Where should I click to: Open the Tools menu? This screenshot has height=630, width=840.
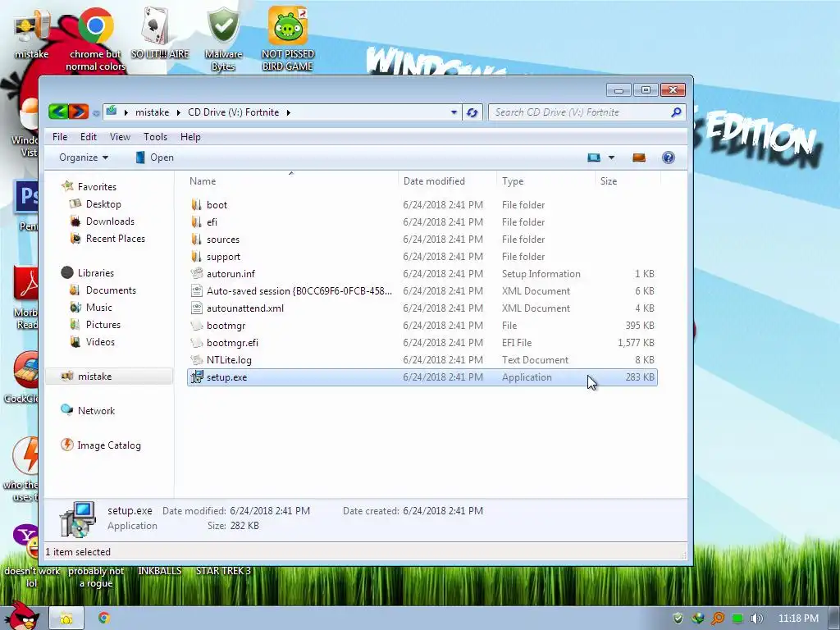point(155,137)
